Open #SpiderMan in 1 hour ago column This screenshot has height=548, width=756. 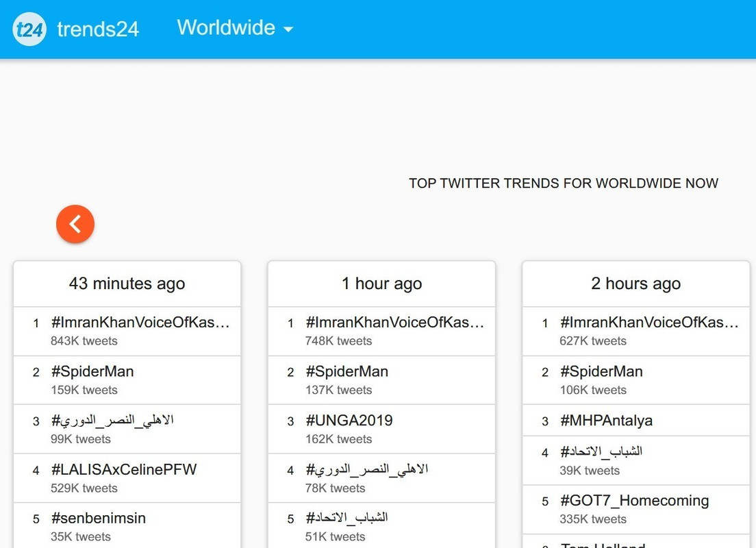347,371
